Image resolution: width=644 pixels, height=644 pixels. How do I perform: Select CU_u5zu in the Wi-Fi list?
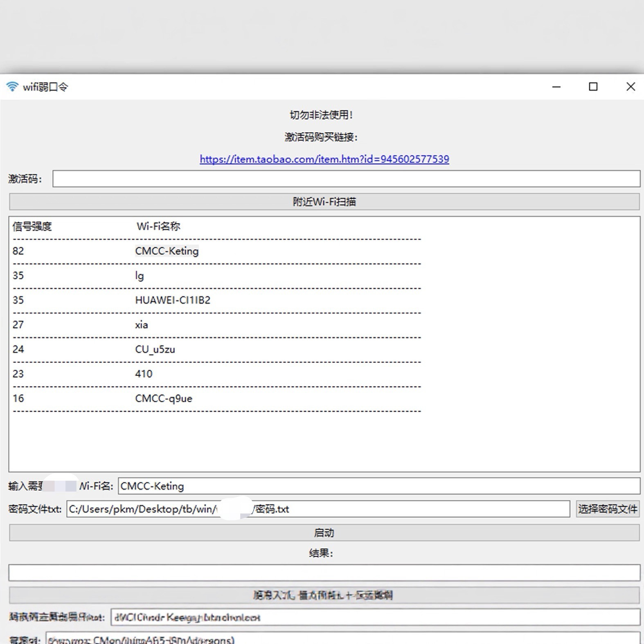coord(155,349)
